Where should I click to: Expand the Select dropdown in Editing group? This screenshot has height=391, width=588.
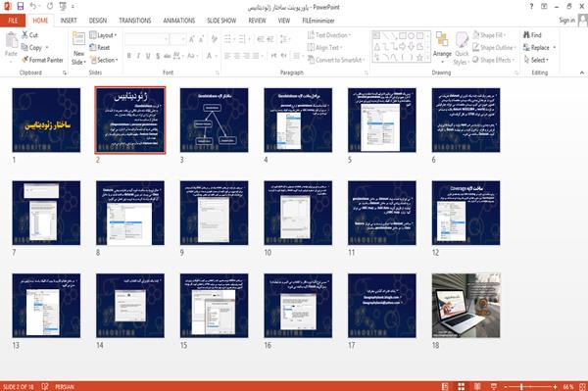[536, 60]
